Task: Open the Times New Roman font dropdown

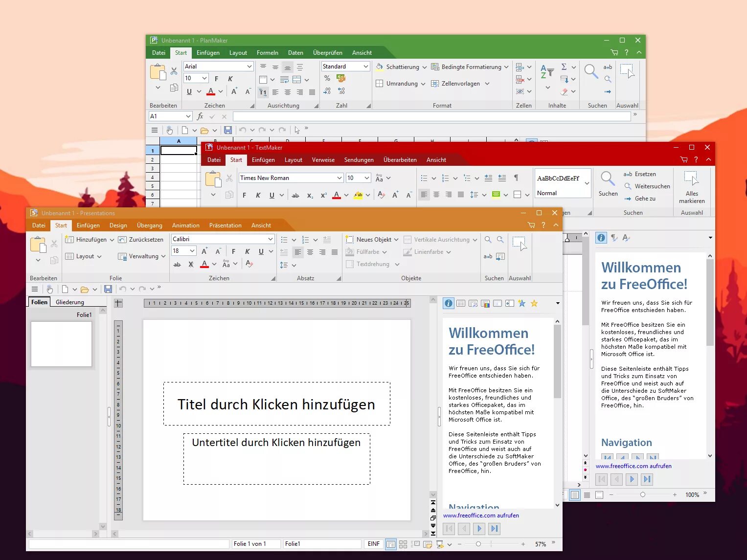Action: click(x=339, y=178)
